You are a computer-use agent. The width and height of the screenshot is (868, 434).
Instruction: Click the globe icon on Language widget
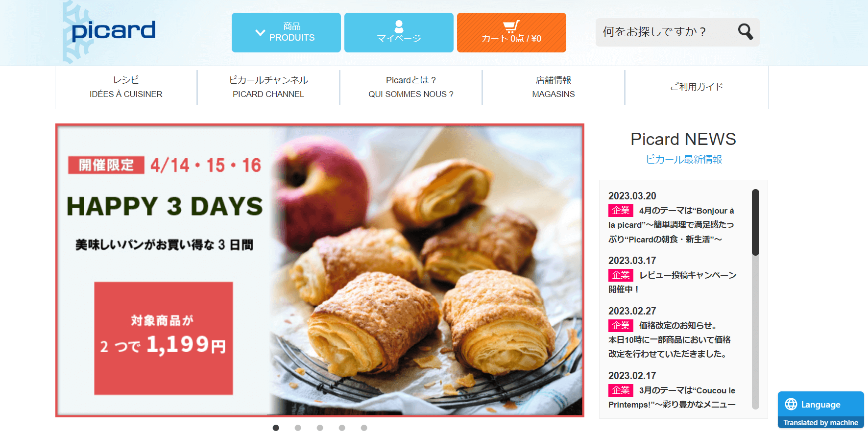pos(791,404)
